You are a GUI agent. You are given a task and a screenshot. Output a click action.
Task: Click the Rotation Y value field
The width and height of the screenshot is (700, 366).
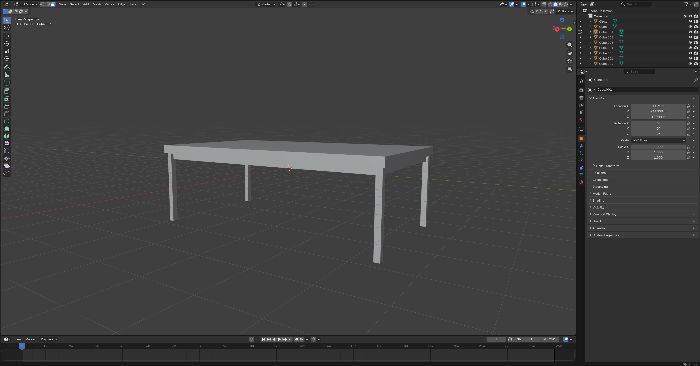[658, 129]
